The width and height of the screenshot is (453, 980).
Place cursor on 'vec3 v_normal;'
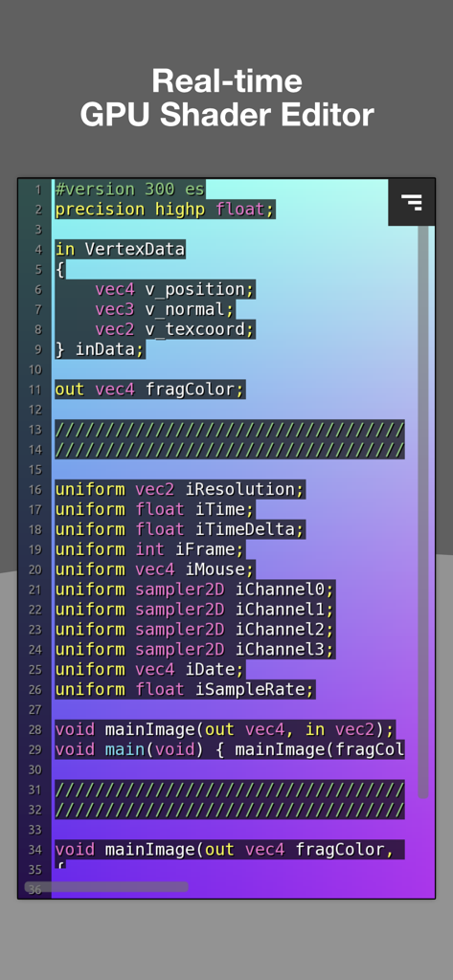coord(165,309)
